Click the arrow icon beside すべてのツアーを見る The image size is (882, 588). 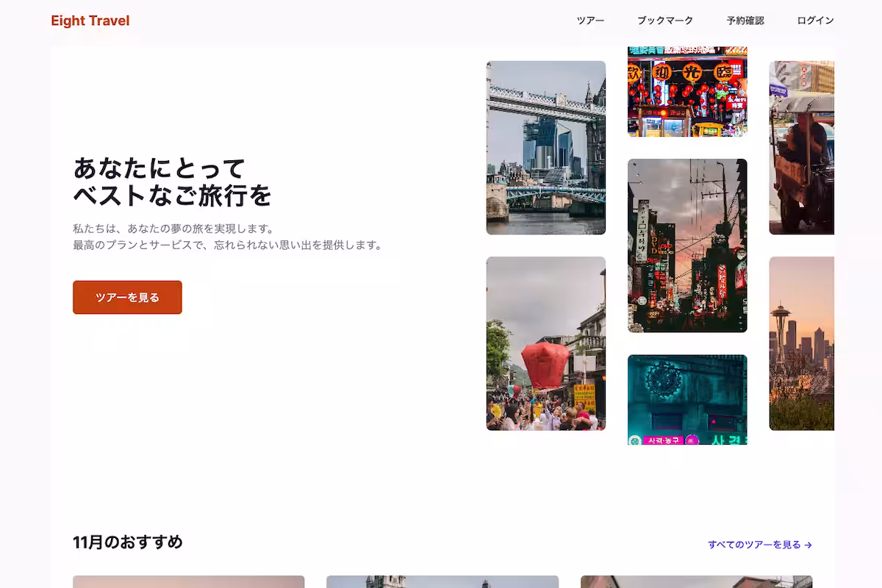coord(808,545)
